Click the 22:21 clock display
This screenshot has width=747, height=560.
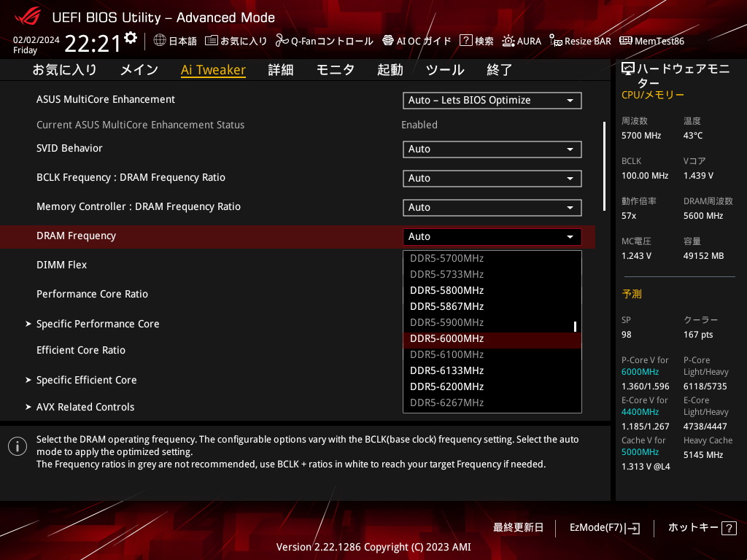tap(93, 44)
